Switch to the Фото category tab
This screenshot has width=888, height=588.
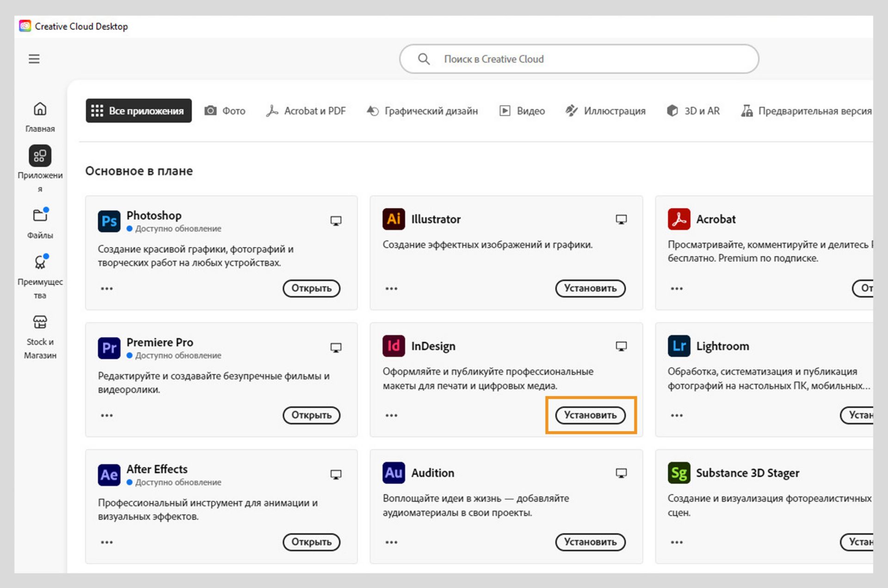[225, 111]
